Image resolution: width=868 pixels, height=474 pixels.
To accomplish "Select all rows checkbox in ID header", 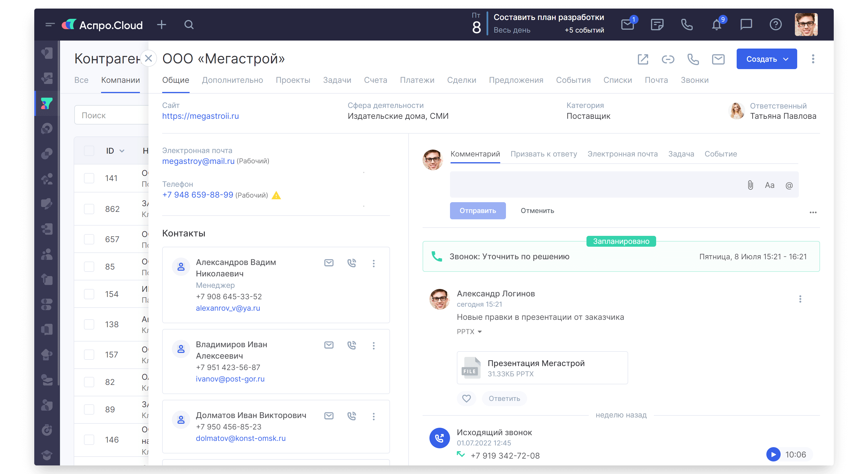I will pos(89,150).
